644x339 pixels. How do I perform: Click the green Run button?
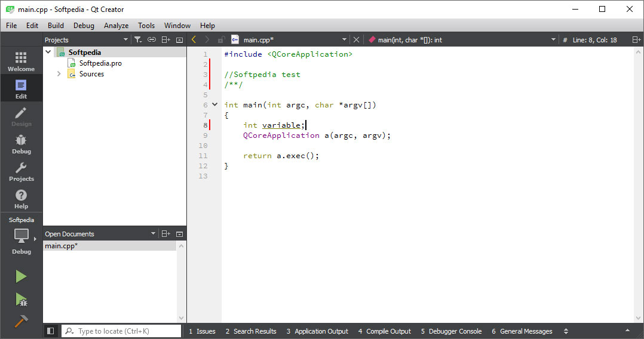[x=21, y=276]
